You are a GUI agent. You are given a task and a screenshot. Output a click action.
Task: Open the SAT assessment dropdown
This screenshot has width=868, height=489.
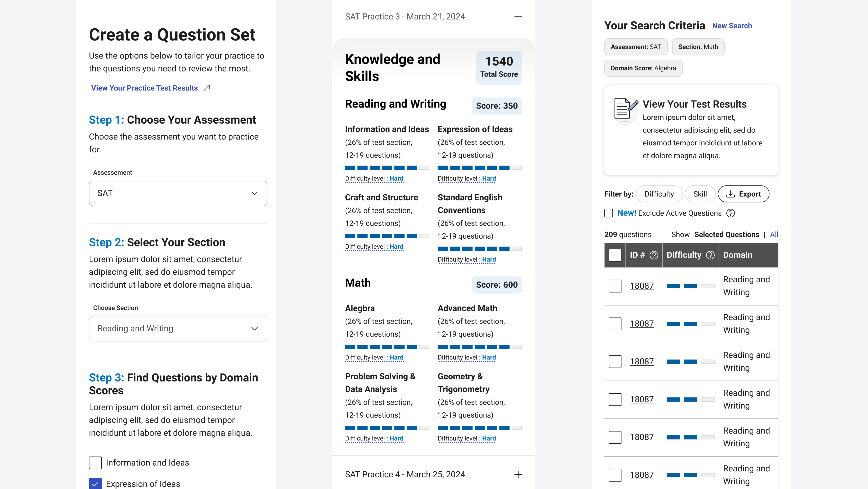pos(178,194)
